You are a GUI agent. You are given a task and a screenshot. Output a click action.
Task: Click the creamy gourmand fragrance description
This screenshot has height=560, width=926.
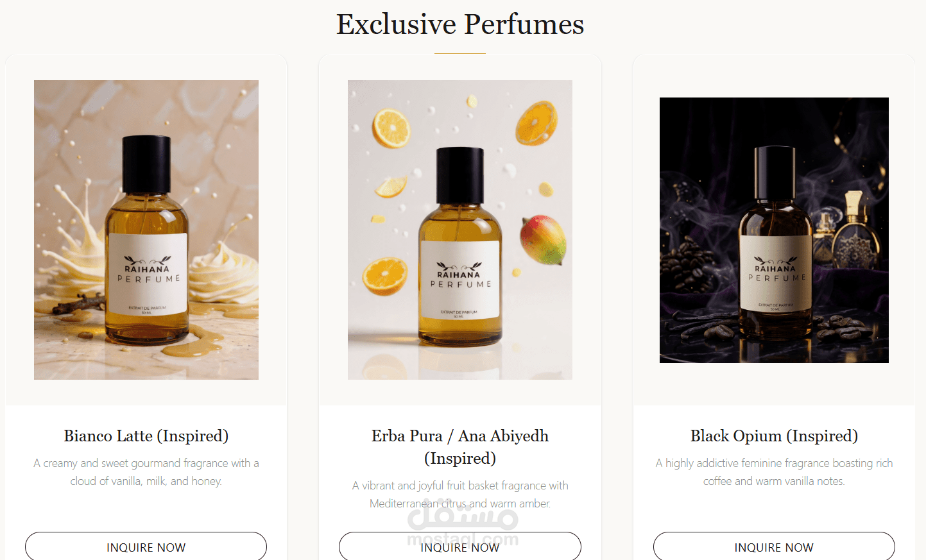[x=146, y=472]
